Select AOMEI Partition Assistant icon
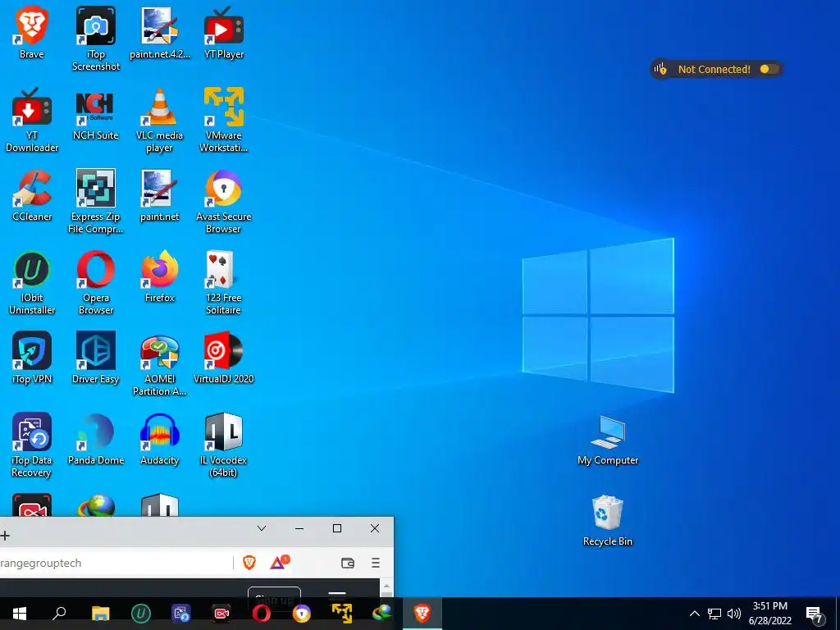840x630 pixels. click(x=160, y=364)
